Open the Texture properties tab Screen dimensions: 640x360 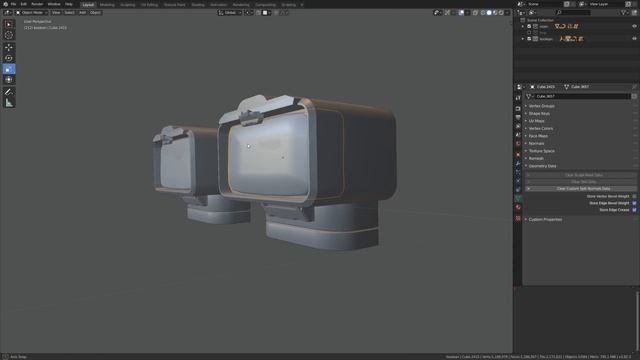pos(518,218)
